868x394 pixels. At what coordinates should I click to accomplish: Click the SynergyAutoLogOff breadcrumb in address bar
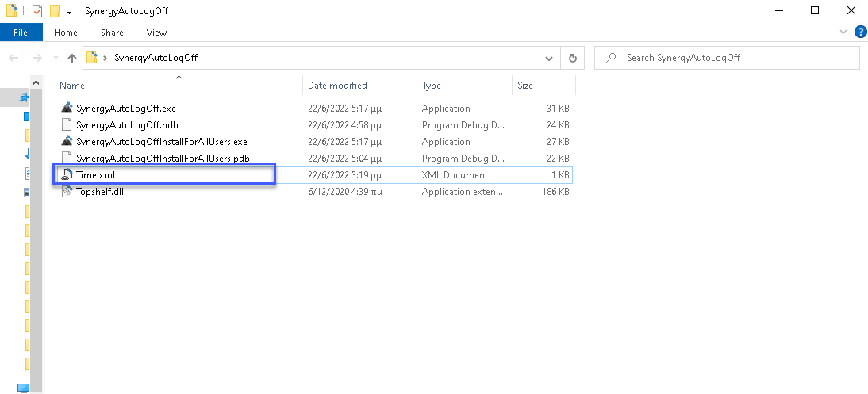coord(156,58)
